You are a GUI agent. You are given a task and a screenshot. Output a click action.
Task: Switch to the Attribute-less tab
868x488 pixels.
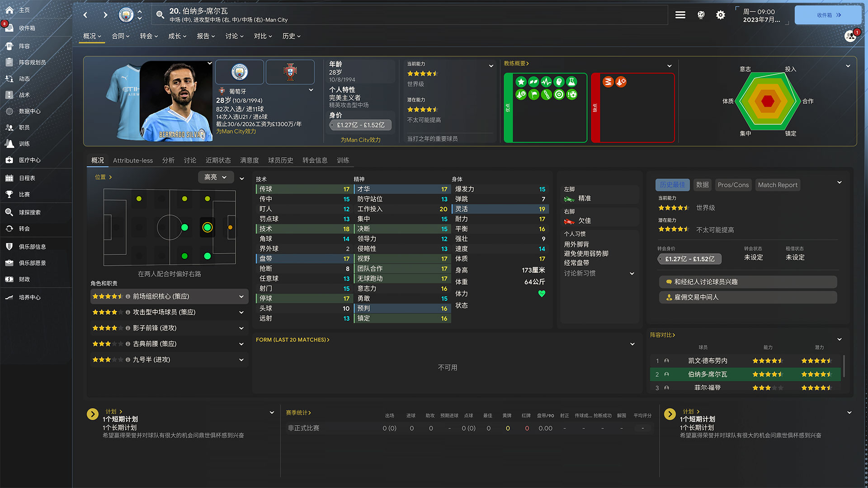(x=133, y=160)
